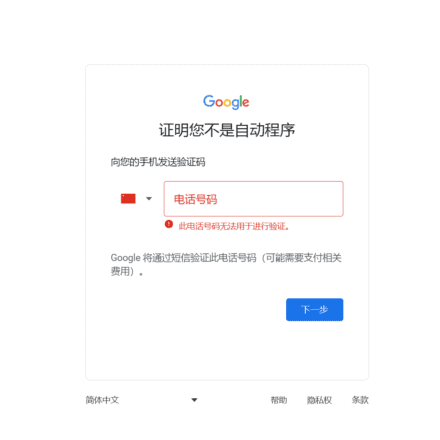Click the language dropdown arrow at the bottom

(194, 400)
